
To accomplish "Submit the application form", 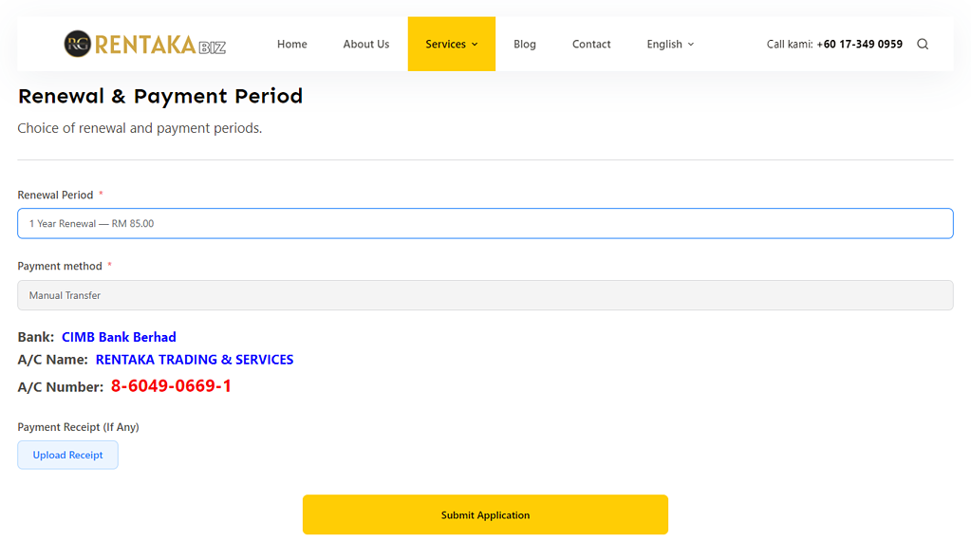I will 485,513.
